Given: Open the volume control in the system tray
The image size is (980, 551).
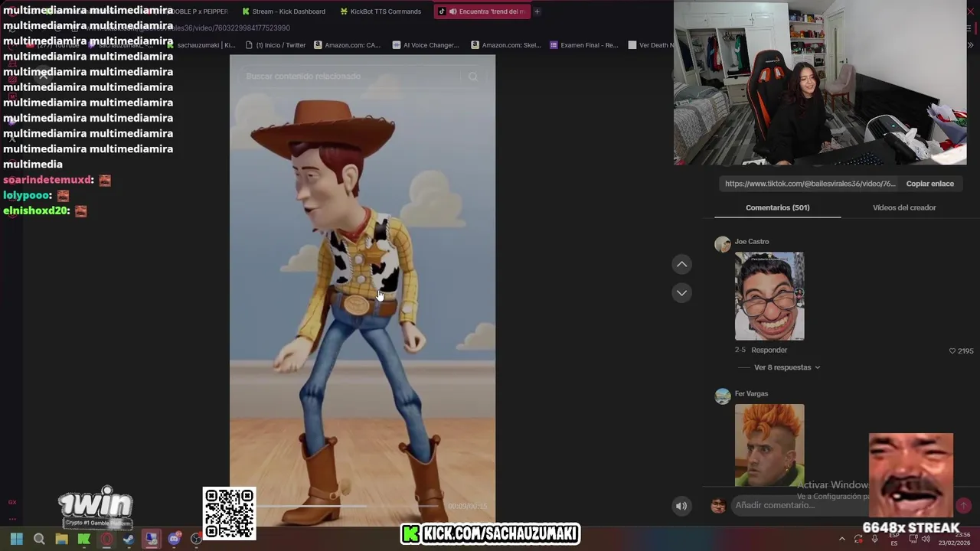Looking at the screenshot, I should (x=926, y=539).
